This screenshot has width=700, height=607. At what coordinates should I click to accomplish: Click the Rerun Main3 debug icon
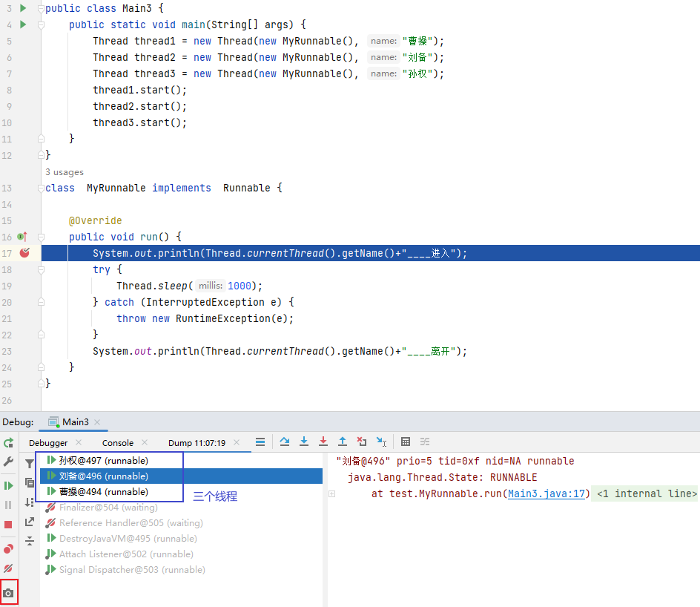(x=8, y=442)
